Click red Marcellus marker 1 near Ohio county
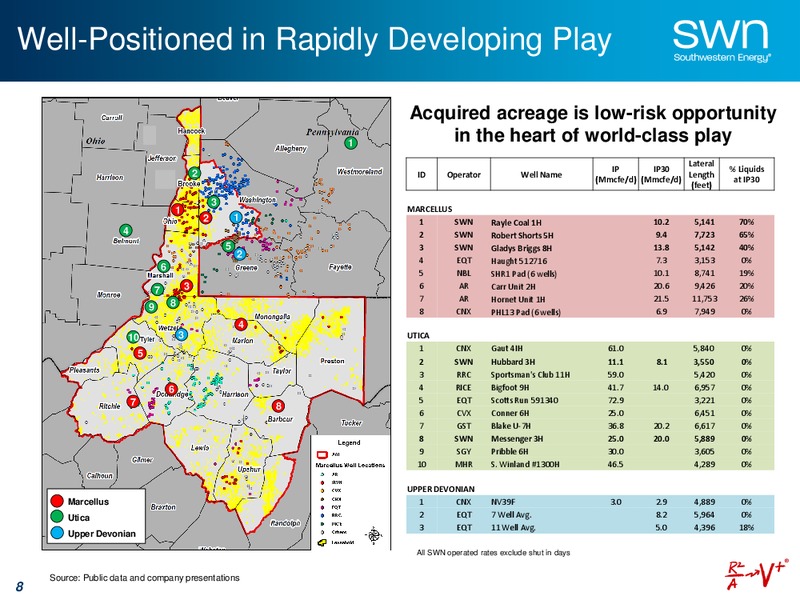The width and height of the screenshot is (800, 600). pyautogui.click(x=177, y=209)
